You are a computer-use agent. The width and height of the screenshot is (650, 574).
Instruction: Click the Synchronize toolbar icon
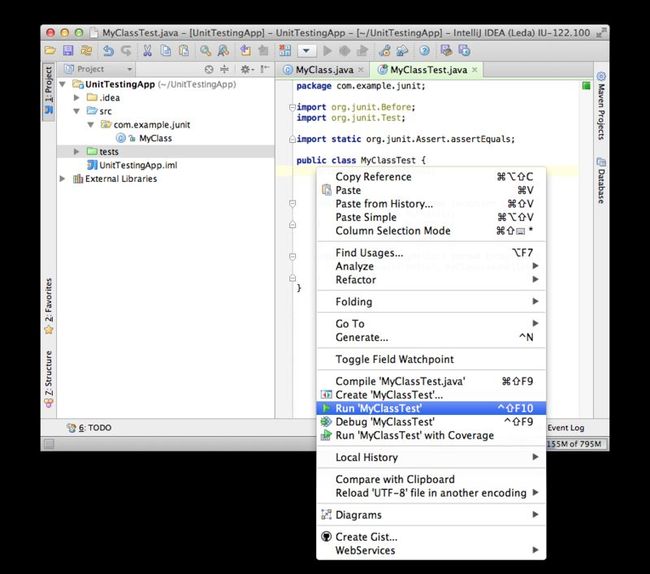point(86,51)
